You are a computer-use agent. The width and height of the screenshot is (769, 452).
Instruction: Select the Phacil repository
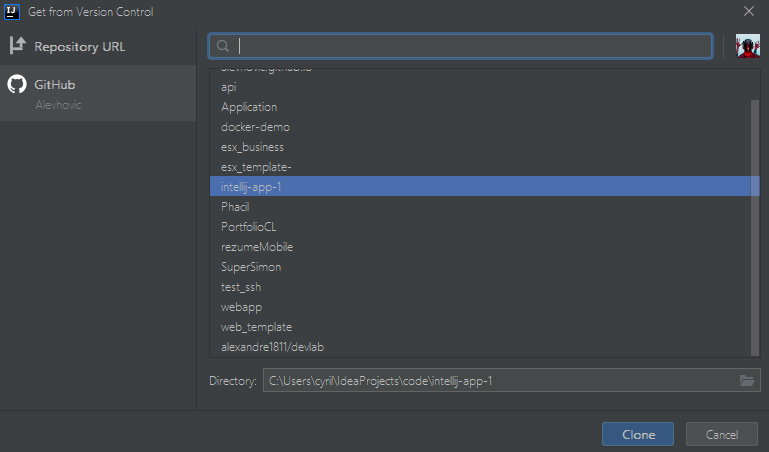tap(485, 207)
